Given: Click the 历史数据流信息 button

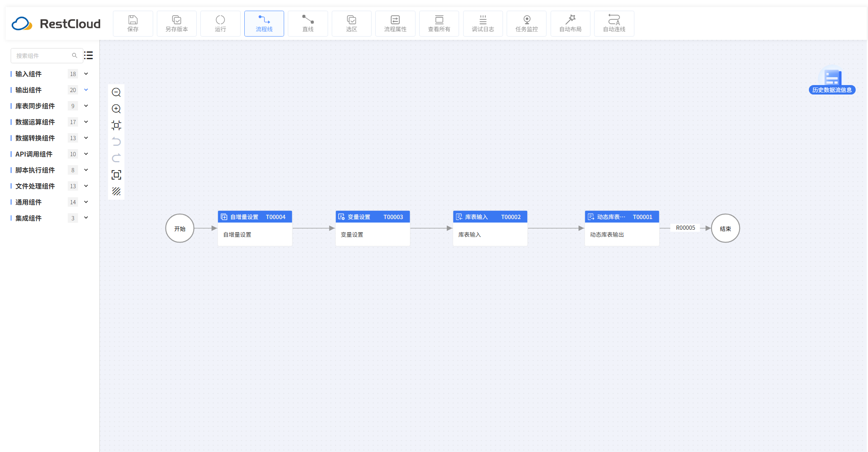Looking at the screenshot, I should tap(832, 90).
